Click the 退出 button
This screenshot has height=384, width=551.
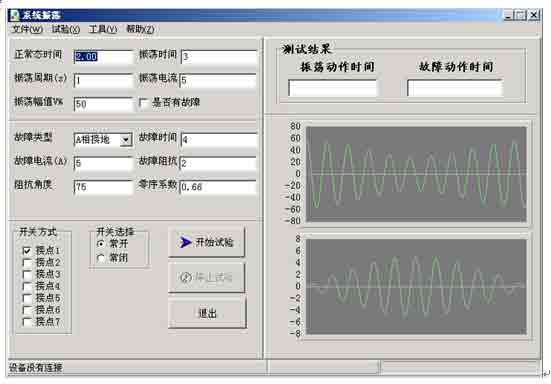tap(207, 313)
